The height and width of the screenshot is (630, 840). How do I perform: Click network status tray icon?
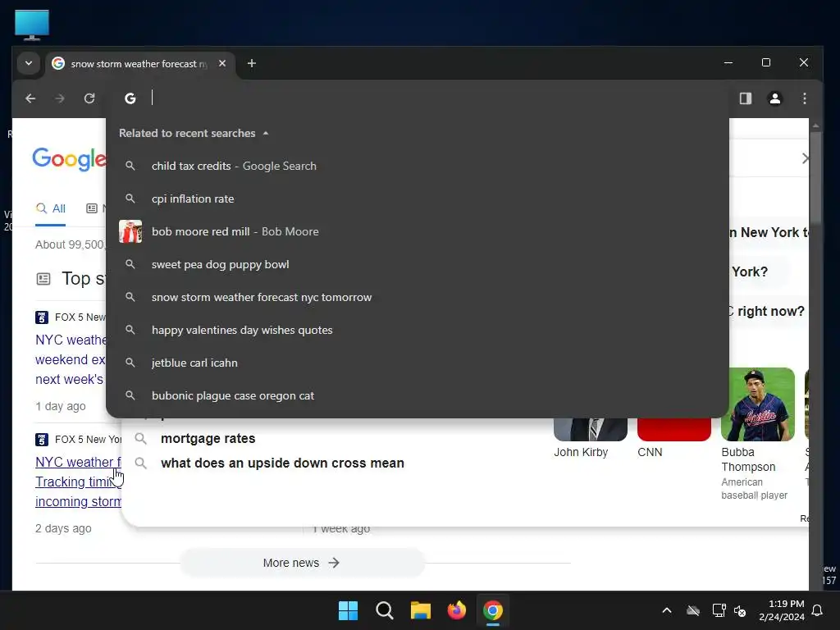tap(719, 610)
